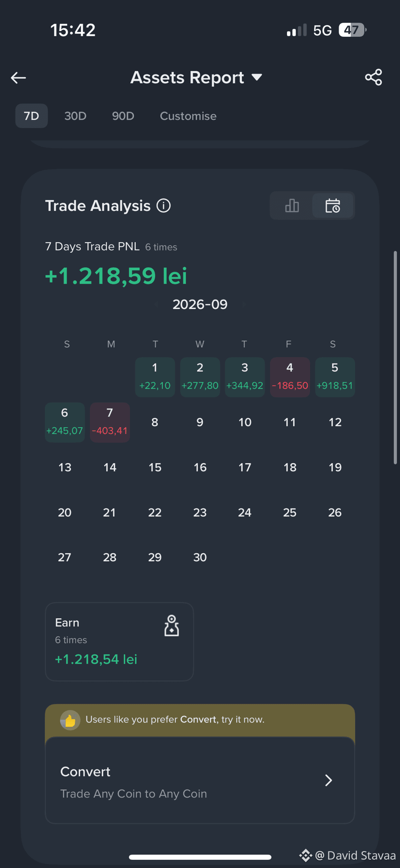Tap the Earn card icon
This screenshot has width=400, height=868.
pos(171,626)
